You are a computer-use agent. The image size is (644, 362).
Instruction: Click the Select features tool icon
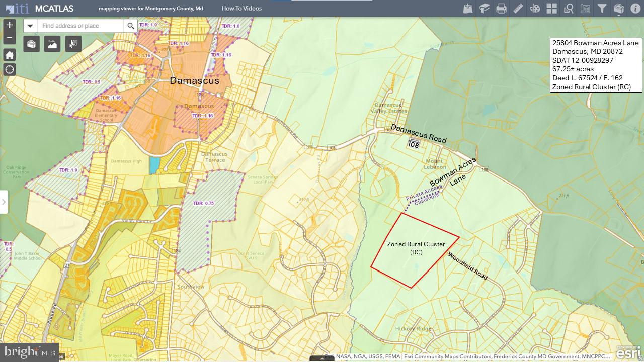point(73,44)
